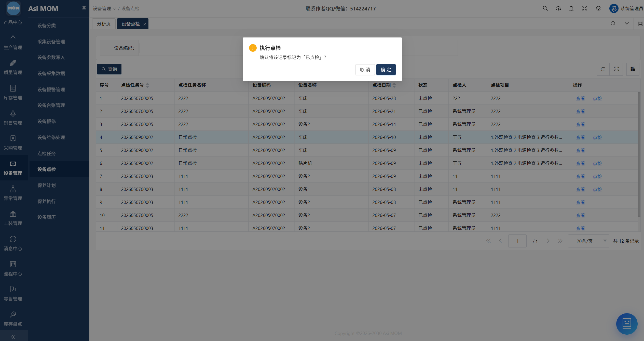Viewport: 644px width, 341px height.
Task: Click the cloud download icon in header
Action: coord(558,8)
